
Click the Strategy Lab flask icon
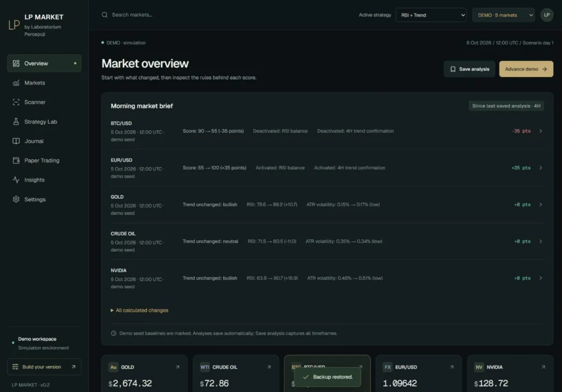(x=16, y=121)
